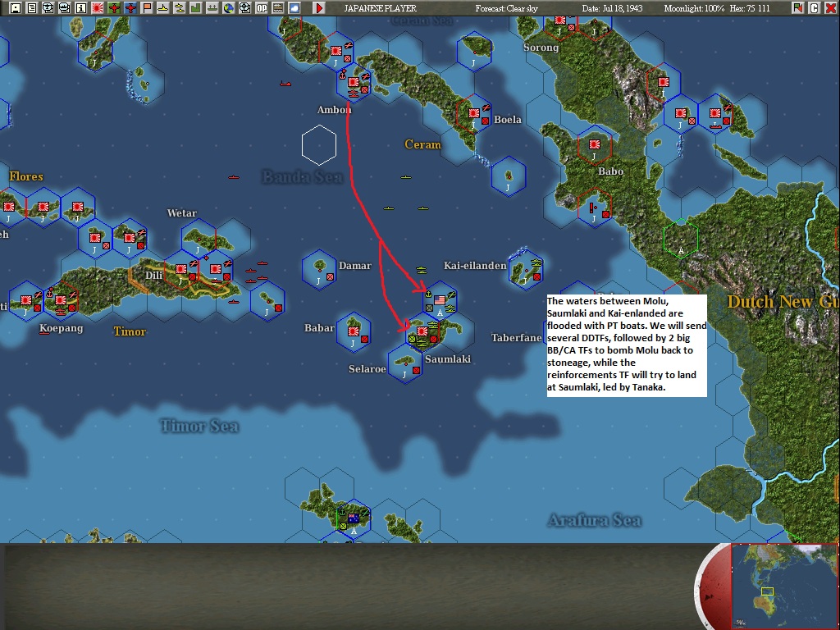Click the floppy disk save game icon
Image resolution: width=840 pixels, height=630 pixels.
[16, 8]
